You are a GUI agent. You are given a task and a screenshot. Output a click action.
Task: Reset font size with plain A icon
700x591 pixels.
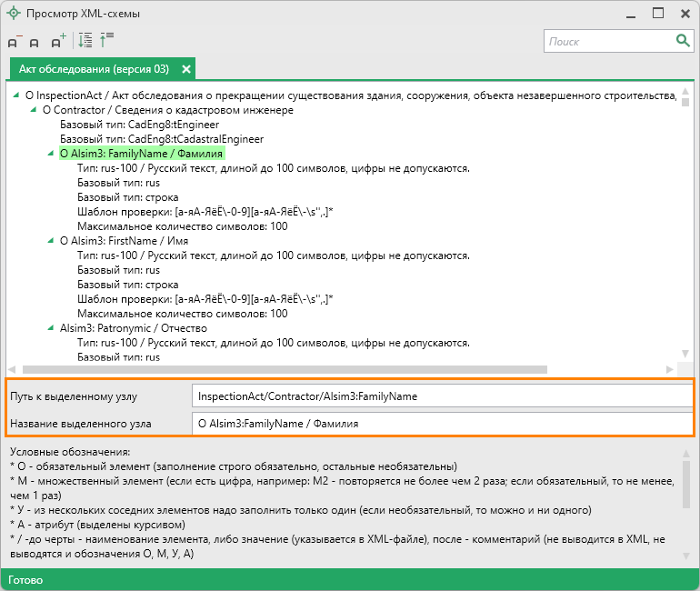point(35,42)
